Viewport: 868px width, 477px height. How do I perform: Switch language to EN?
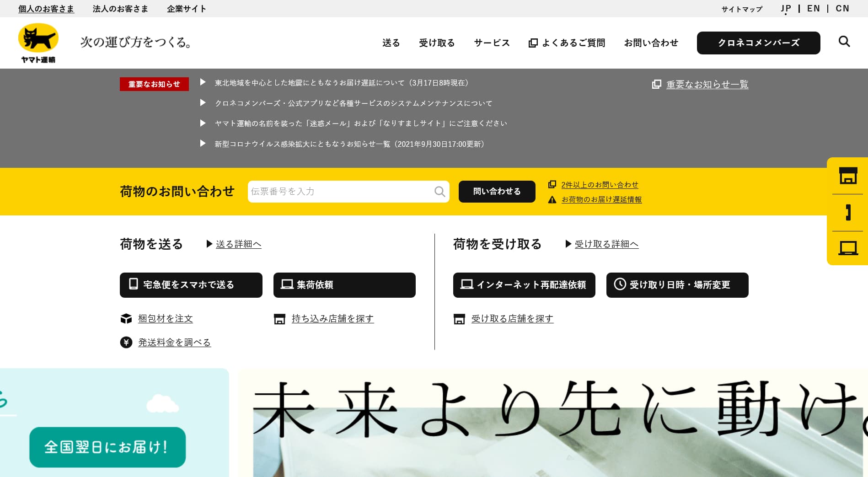pyautogui.click(x=814, y=9)
